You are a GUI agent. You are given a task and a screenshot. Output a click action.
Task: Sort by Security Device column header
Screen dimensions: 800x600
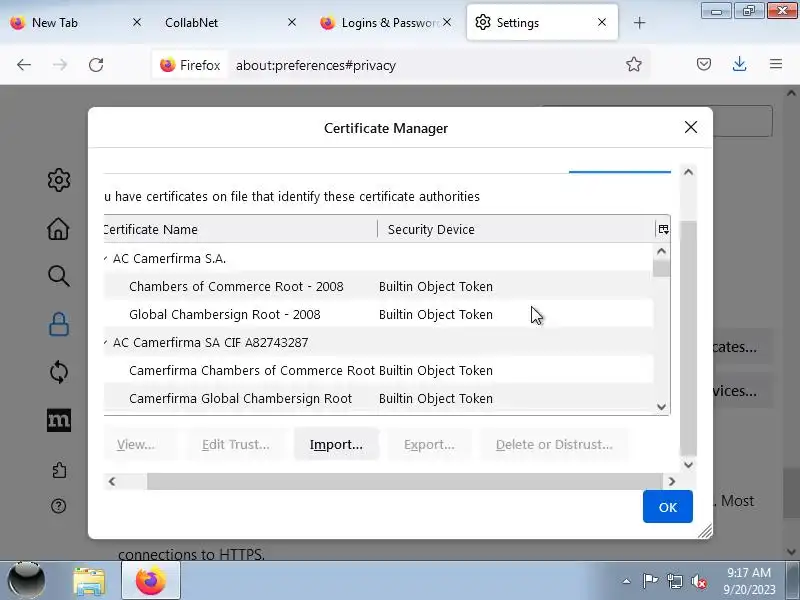pos(516,229)
